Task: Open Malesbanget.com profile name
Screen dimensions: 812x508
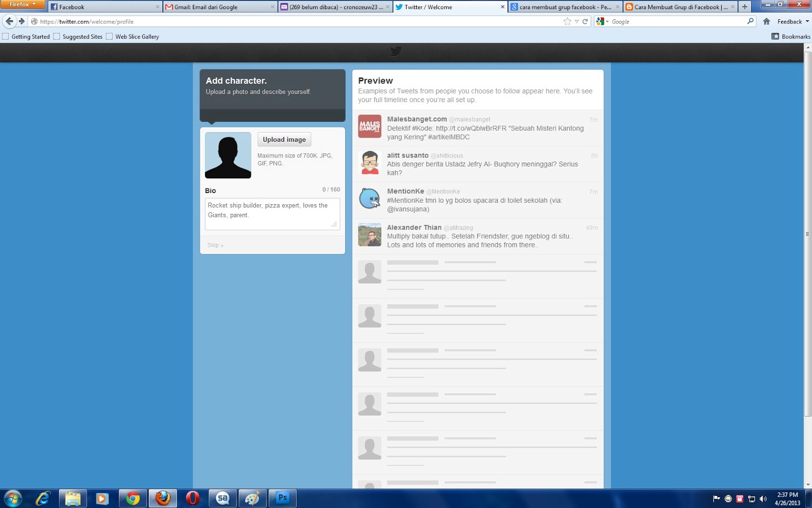Action: 417,119
